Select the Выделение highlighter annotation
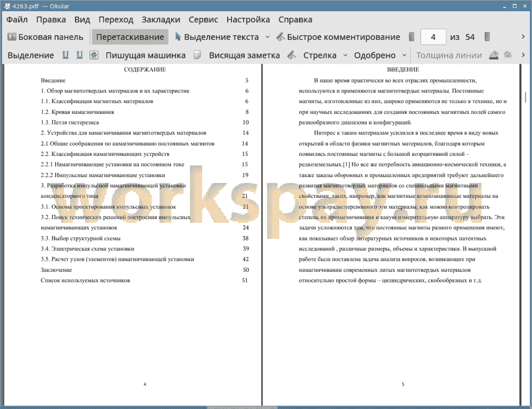The width and height of the screenshot is (532, 409). 30,55
